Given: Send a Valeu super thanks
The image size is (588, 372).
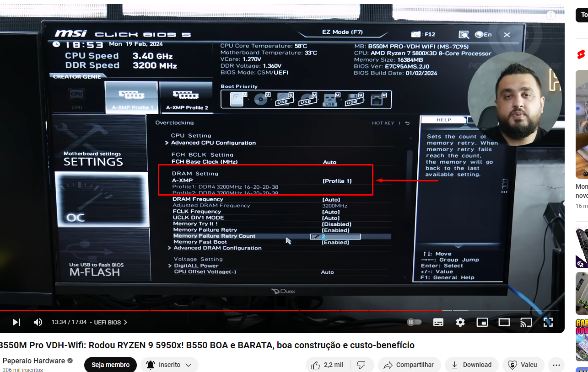Looking at the screenshot, I should pyautogui.click(x=523, y=365).
